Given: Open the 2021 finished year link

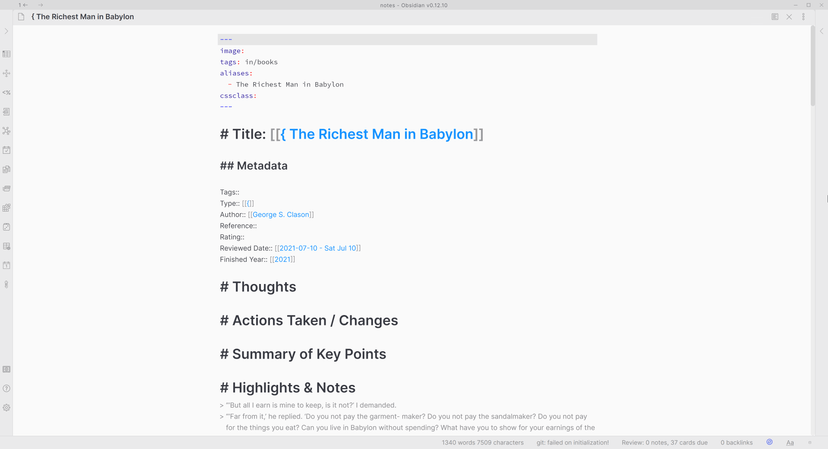Looking at the screenshot, I should [283, 259].
